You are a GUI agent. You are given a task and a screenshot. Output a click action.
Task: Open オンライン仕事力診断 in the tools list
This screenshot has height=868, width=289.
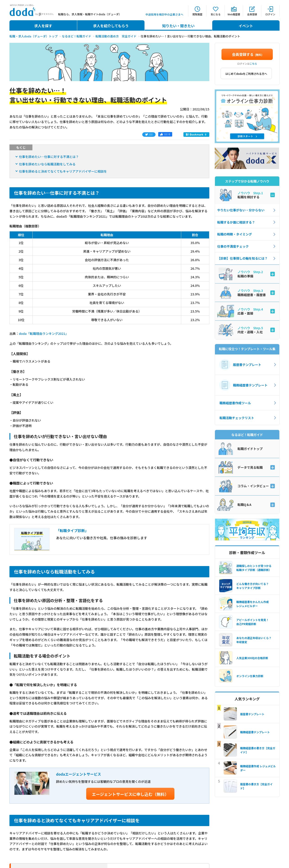pyautogui.click(x=247, y=676)
